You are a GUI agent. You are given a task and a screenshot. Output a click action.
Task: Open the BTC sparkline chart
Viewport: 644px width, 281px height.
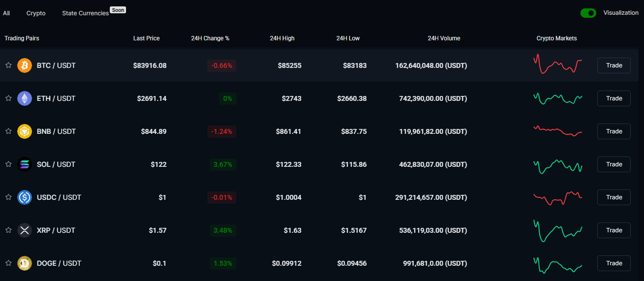coord(558,64)
